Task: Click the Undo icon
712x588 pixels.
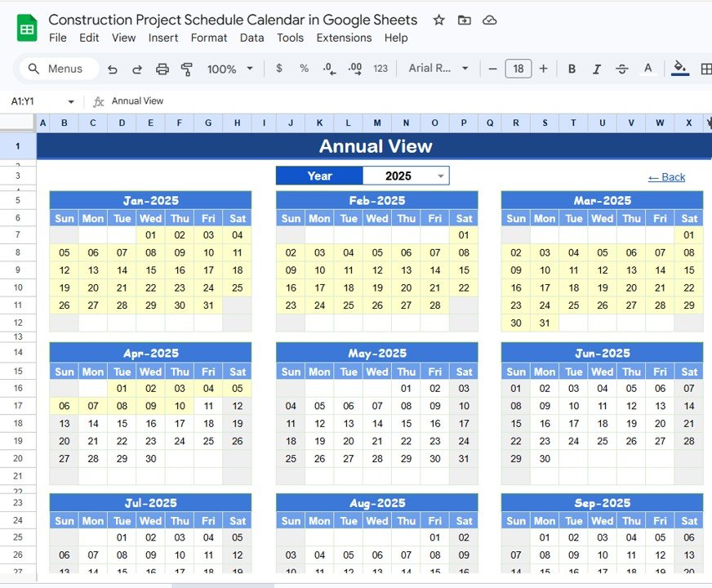Action: [x=113, y=69]
